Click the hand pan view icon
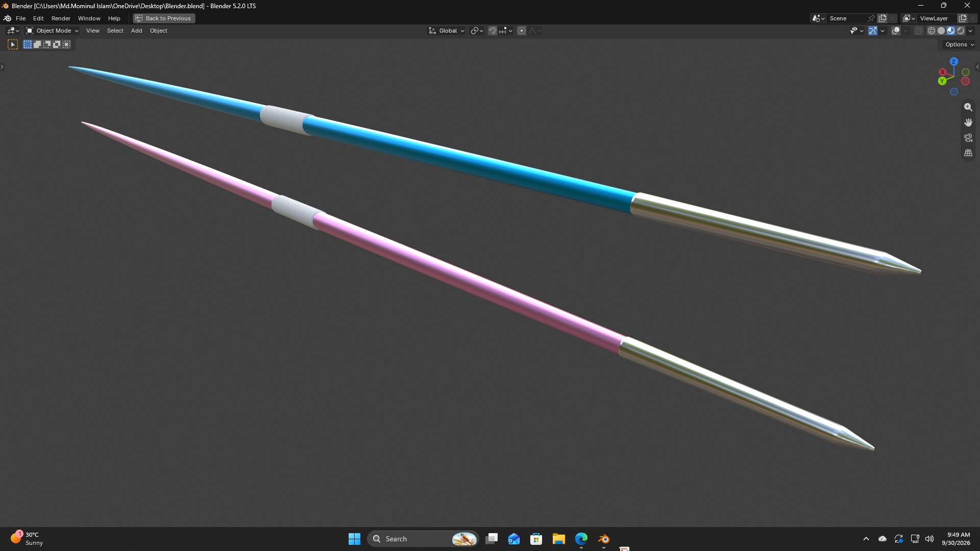Image resolution: width=980 pixels, height=551 pixels. click(x=968, y=122)
